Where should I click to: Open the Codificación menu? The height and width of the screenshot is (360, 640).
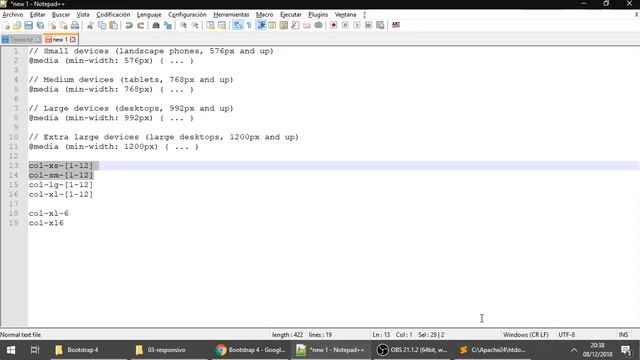113,15
